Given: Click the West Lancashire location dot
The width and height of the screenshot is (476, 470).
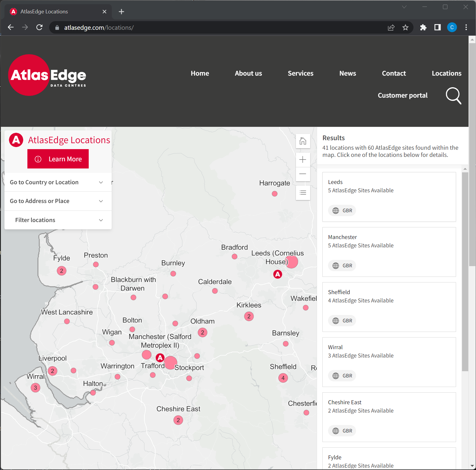Looking at the screenshot, I should point(67,321).
